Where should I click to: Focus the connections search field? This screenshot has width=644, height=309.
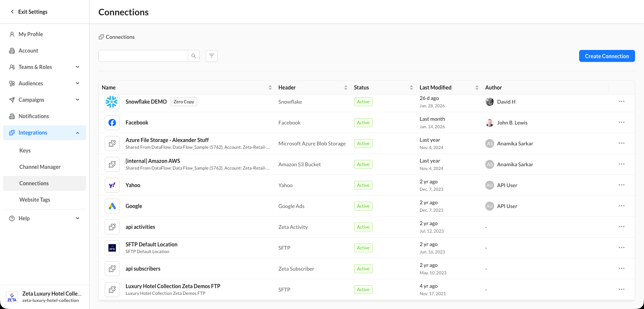click(x=143, y=56)
